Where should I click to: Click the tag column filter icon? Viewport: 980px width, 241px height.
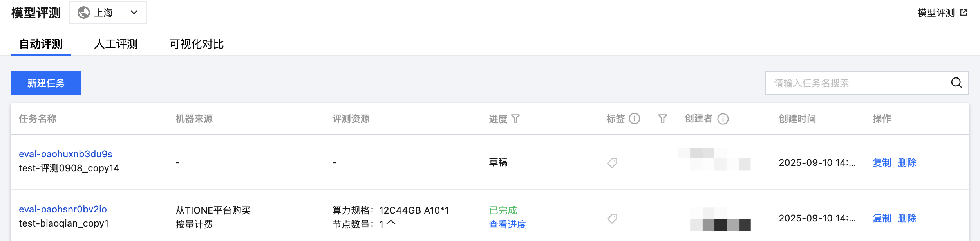pyautogui.click(x=662, y=119)
